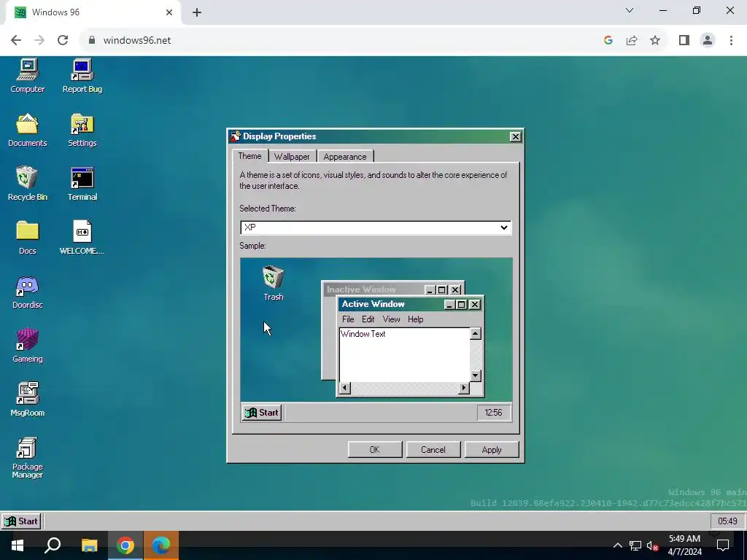Click Edit menu in Active Window sample
This screenshot has height=560, width=747.
[368, 319]
